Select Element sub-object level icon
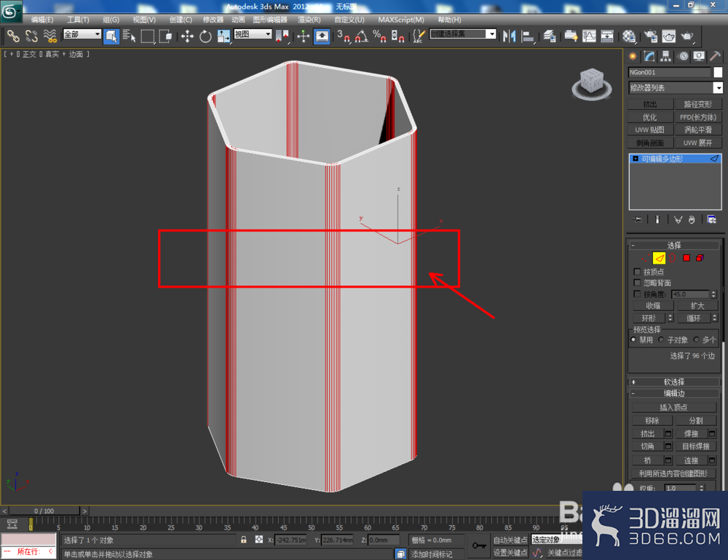Screen dimensions: 728x560 (700, 259)
